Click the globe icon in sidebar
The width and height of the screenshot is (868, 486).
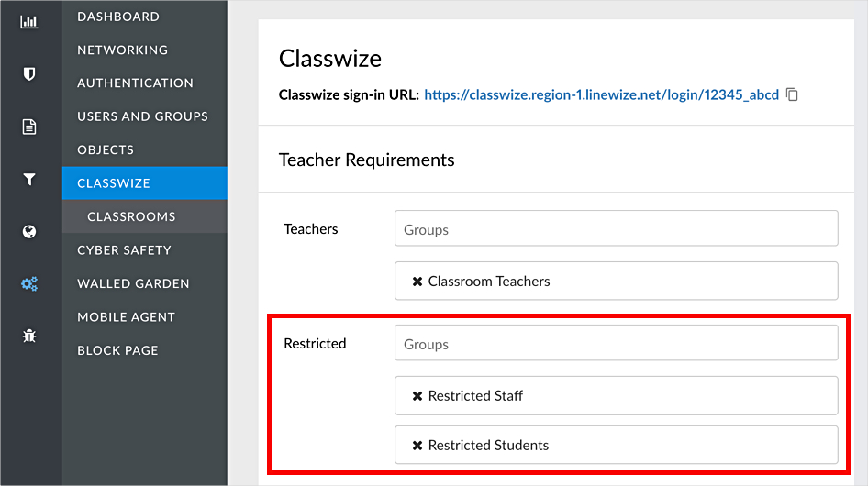pos(29,231)
